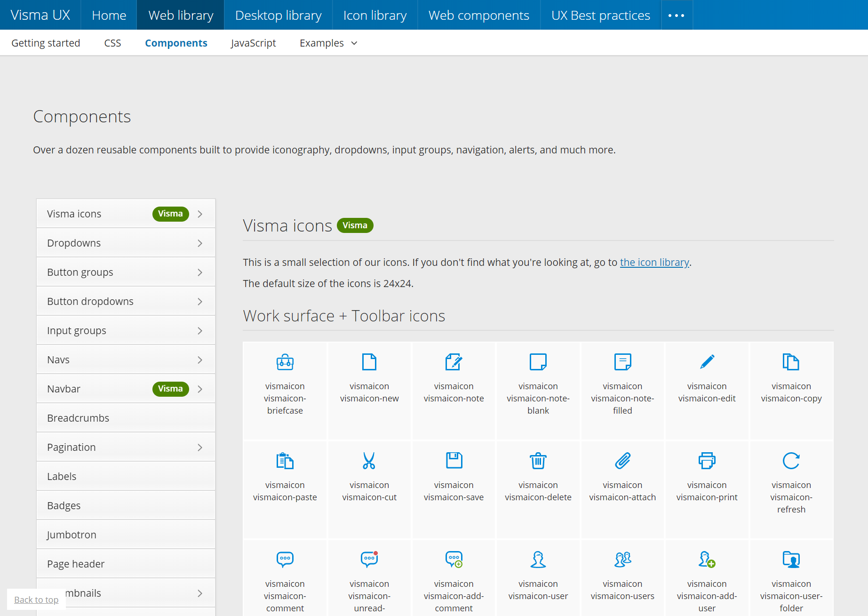
Task: Open the Icon library tab
Action: tap(375, 15)
